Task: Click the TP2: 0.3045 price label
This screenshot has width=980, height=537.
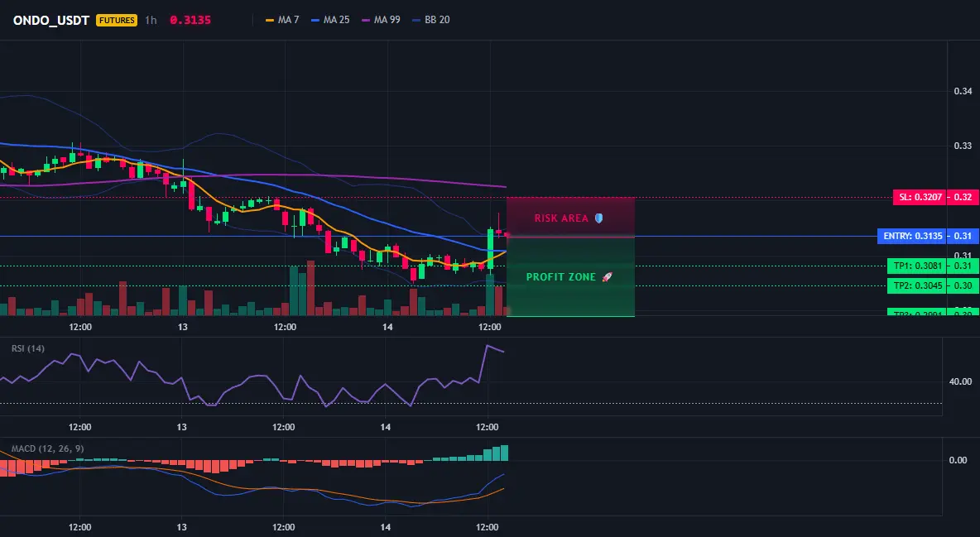Action: click(917, 285)
